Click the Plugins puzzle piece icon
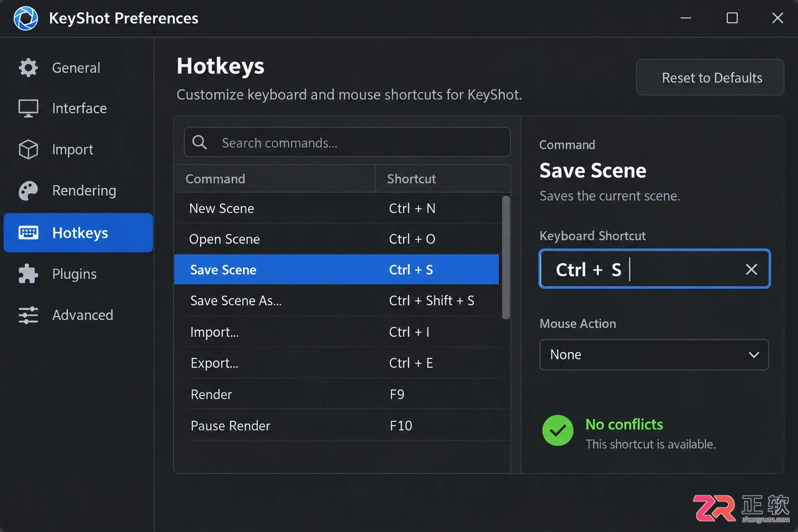This screenshot has height=532, width=798. point(28,274)
